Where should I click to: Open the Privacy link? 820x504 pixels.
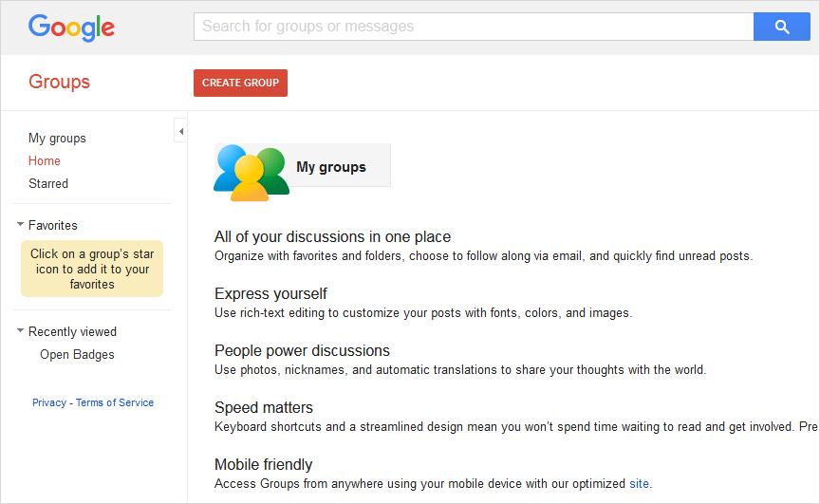point(49,402)
